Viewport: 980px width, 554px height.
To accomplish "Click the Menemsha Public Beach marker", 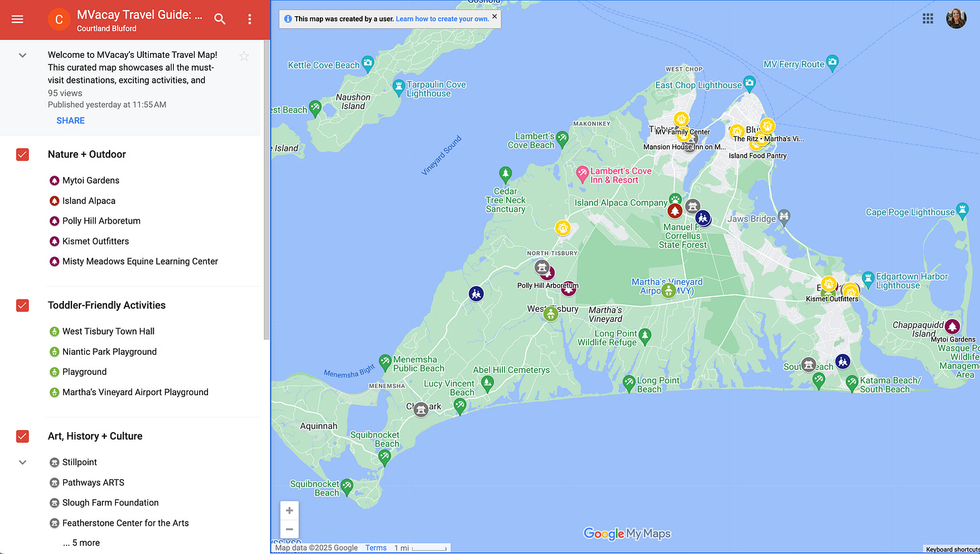I will (x=384, y=361).
